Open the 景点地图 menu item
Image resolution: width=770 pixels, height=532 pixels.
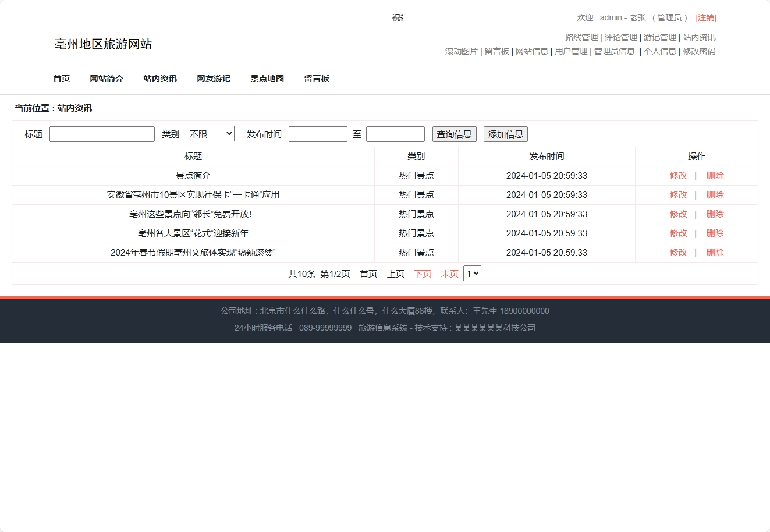coord(267,79)
